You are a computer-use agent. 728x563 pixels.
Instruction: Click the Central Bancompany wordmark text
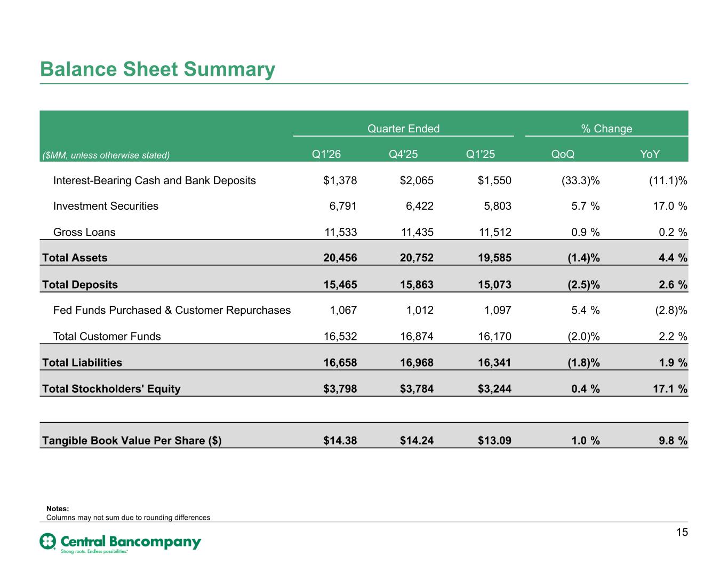[x=131, y=541]
